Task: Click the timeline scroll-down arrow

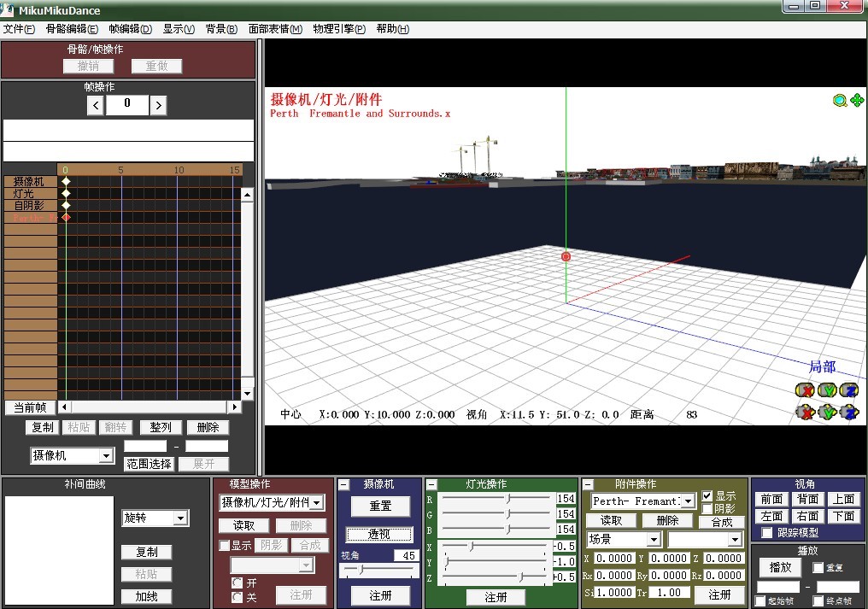Action: (x=247, y=394)
